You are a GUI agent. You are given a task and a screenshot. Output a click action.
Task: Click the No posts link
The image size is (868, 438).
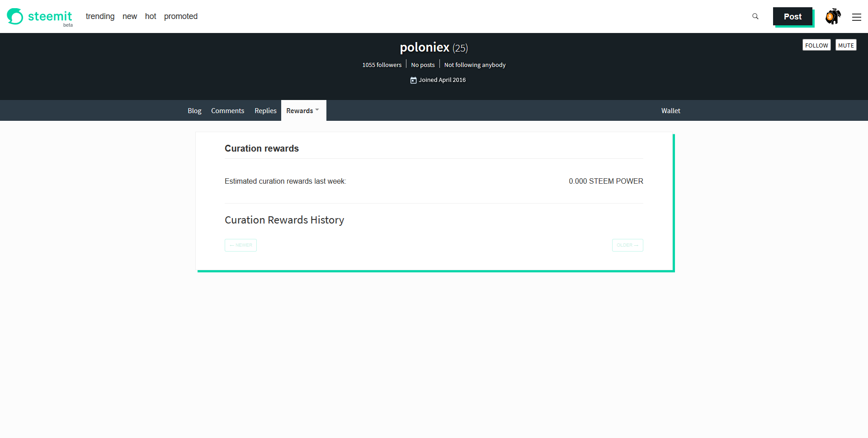pyautogui.click(x=423, y=65)
